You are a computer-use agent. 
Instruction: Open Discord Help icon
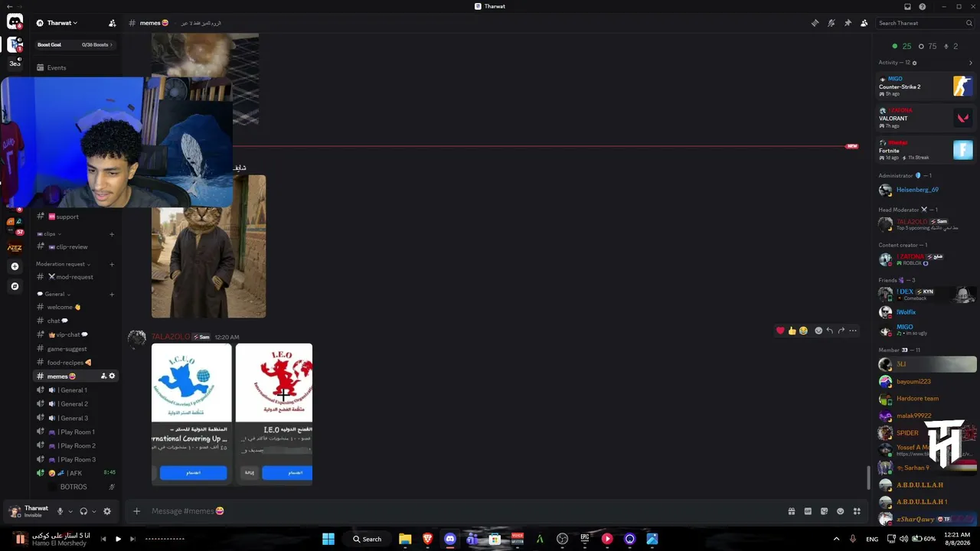[923, 6]
